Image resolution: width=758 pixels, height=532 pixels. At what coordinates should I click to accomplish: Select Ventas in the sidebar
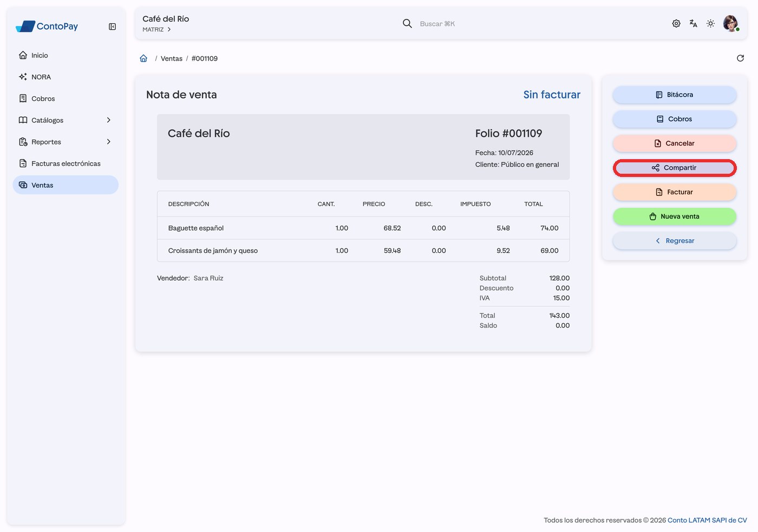tap(66, 185)
